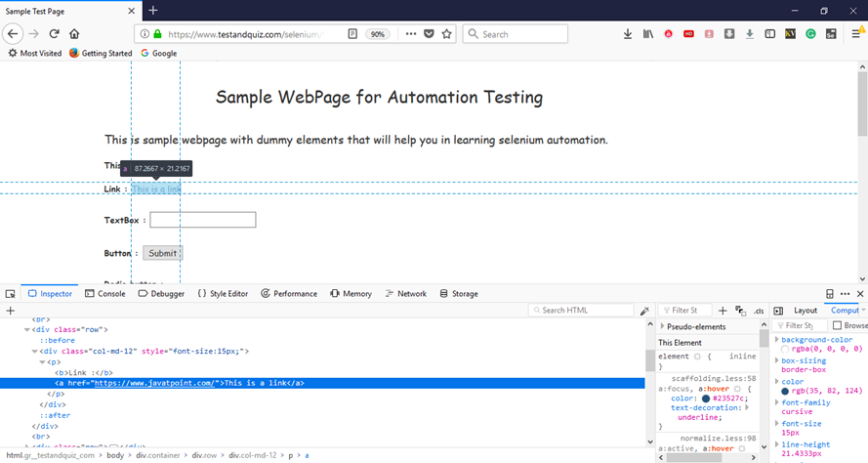Toggle Reader View icon in address bar

pyautogui.click(x=352, y=34)
